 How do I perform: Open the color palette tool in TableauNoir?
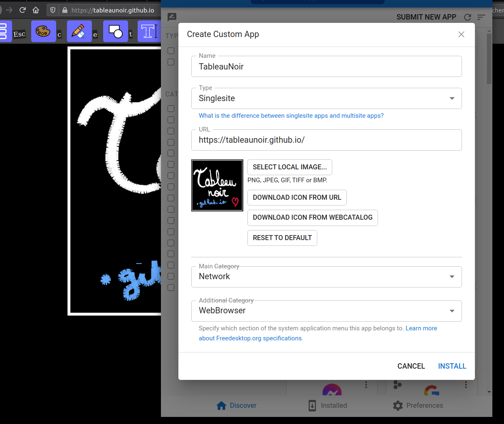click(43, 31)
